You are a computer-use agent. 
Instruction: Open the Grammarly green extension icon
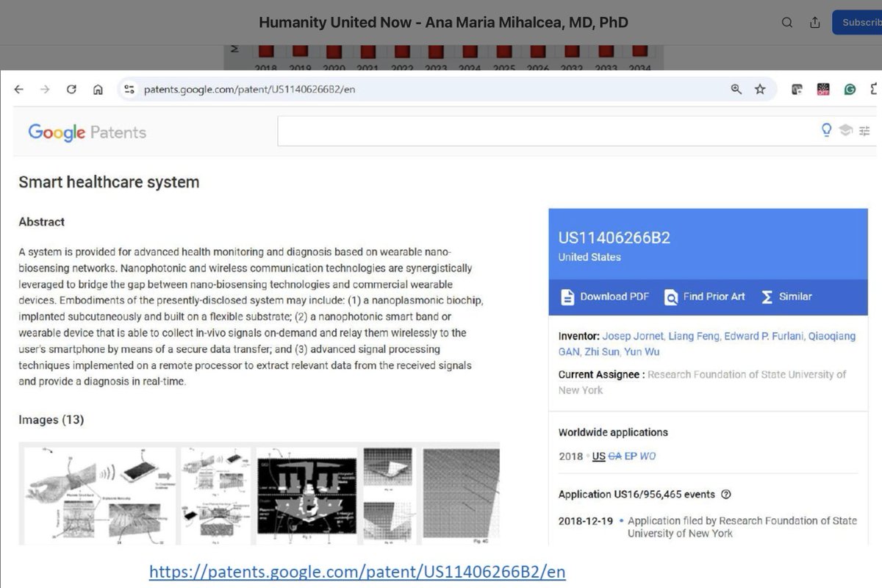coord(850,90)
